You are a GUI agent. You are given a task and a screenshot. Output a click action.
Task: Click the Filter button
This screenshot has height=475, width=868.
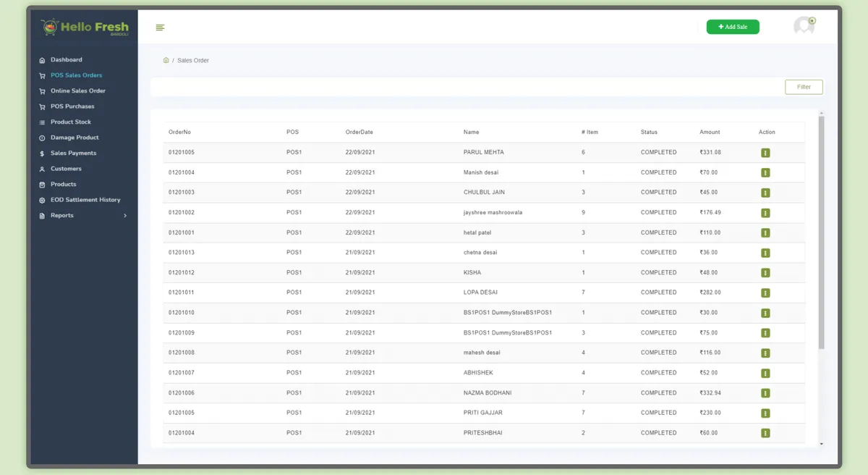pyautogui.click(x=804, y=87)
